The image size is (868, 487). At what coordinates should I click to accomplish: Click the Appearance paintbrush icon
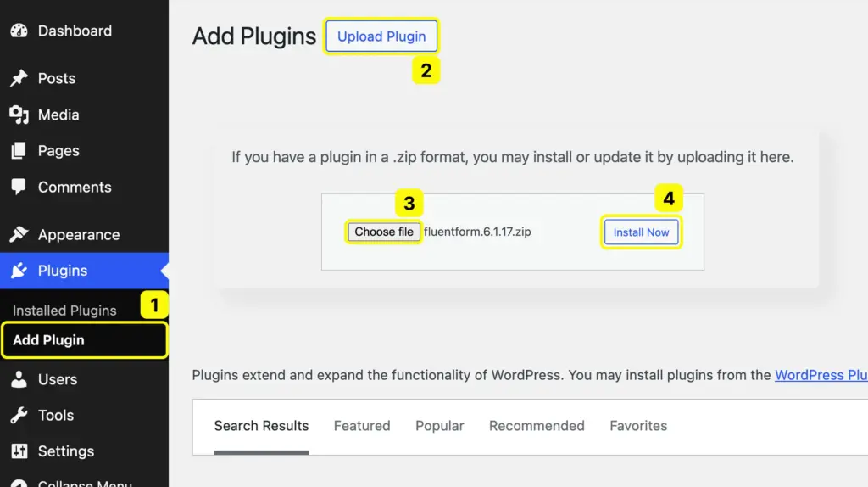(x=19, y=234)
